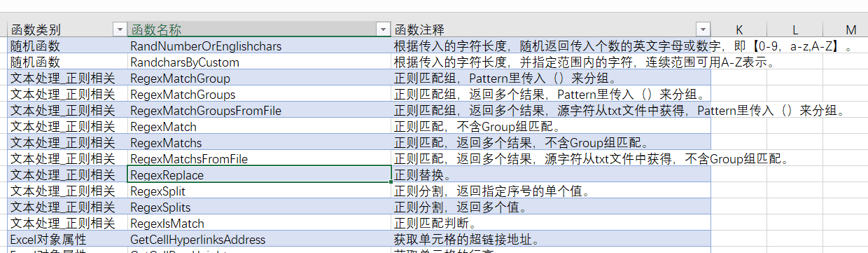The width and height of the screenshot is (868, 253).
Task: Click 随机函数 in RandNumberOrEnglishchars row
Action: (68, 46)
